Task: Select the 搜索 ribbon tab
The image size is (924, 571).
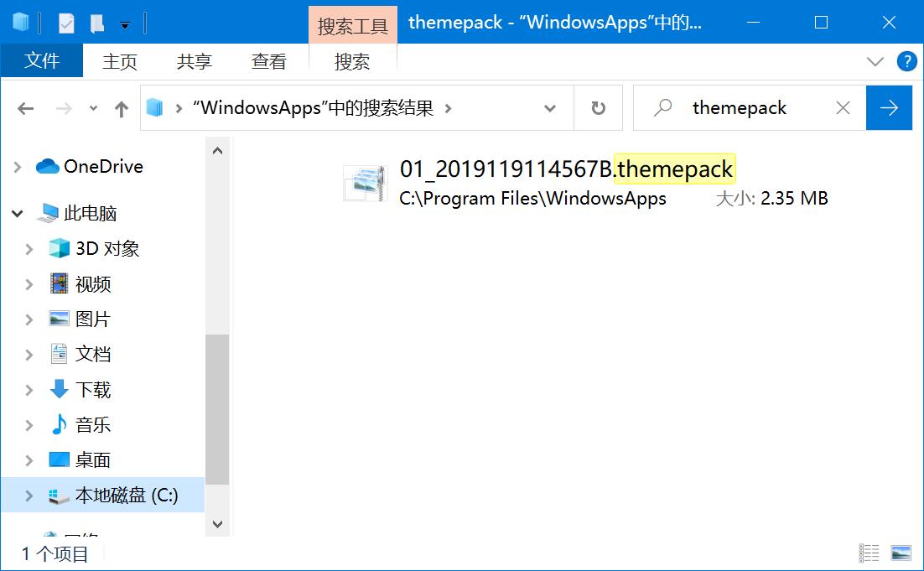Action: point(352,61)
